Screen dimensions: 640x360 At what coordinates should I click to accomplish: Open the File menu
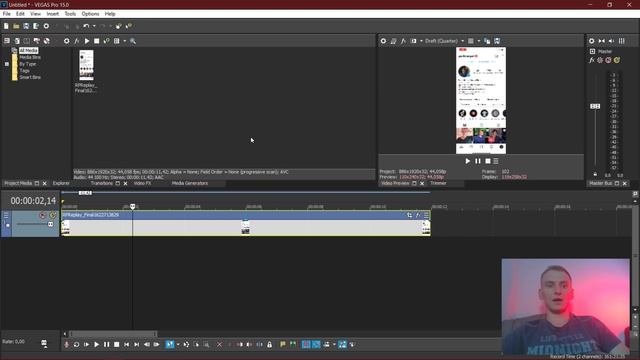[7, 13]
